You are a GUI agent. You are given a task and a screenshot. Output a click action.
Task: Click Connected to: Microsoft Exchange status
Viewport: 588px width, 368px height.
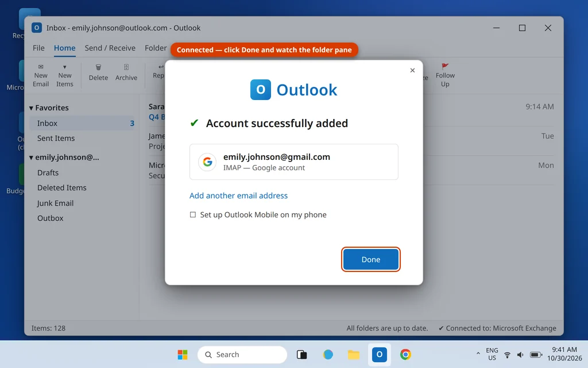point(497,328)
